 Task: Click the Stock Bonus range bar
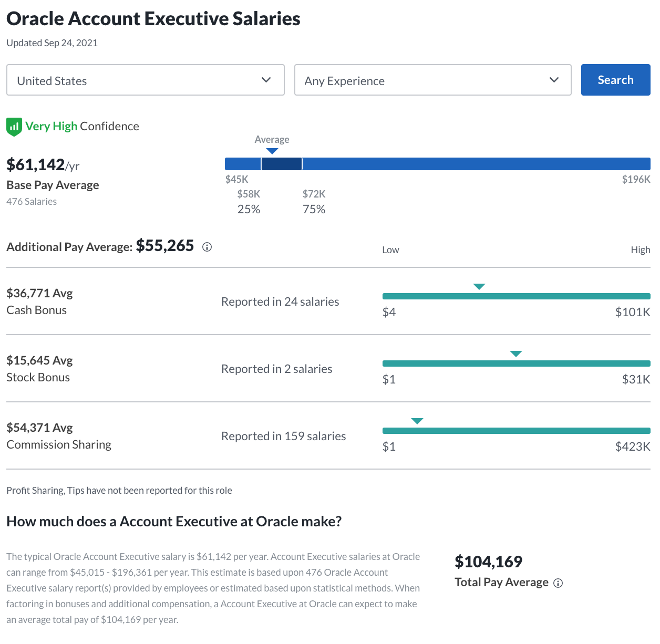coord(517,363)
